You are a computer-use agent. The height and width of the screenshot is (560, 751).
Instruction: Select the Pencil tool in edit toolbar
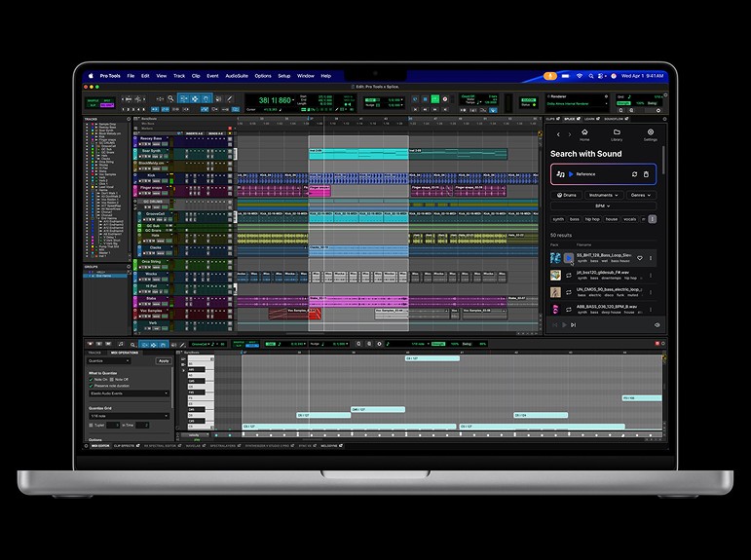230,98
